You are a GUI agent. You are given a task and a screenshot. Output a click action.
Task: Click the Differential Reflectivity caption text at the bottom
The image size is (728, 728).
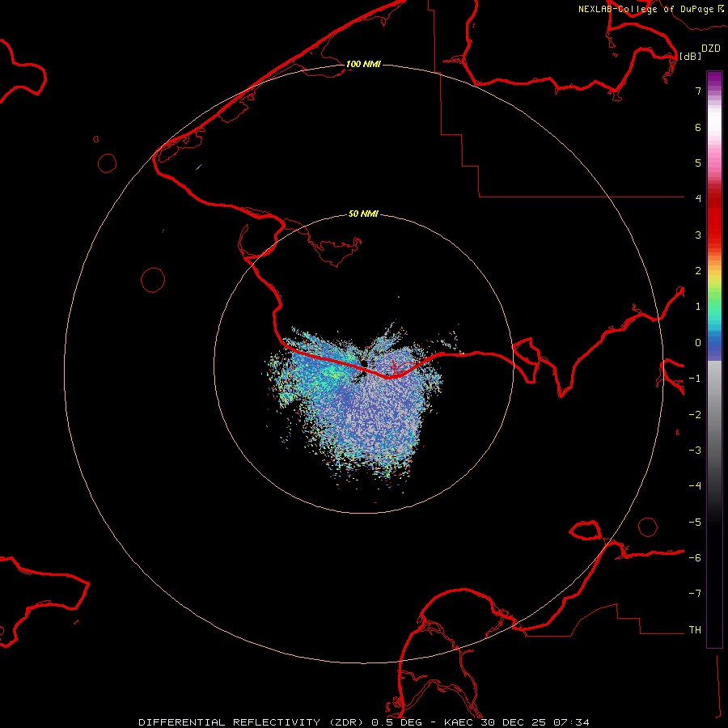tap(364, 722)
